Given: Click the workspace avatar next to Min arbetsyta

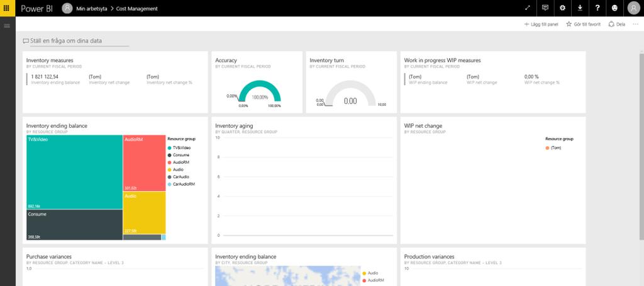Looking at the screenshot, I should 67,8.
